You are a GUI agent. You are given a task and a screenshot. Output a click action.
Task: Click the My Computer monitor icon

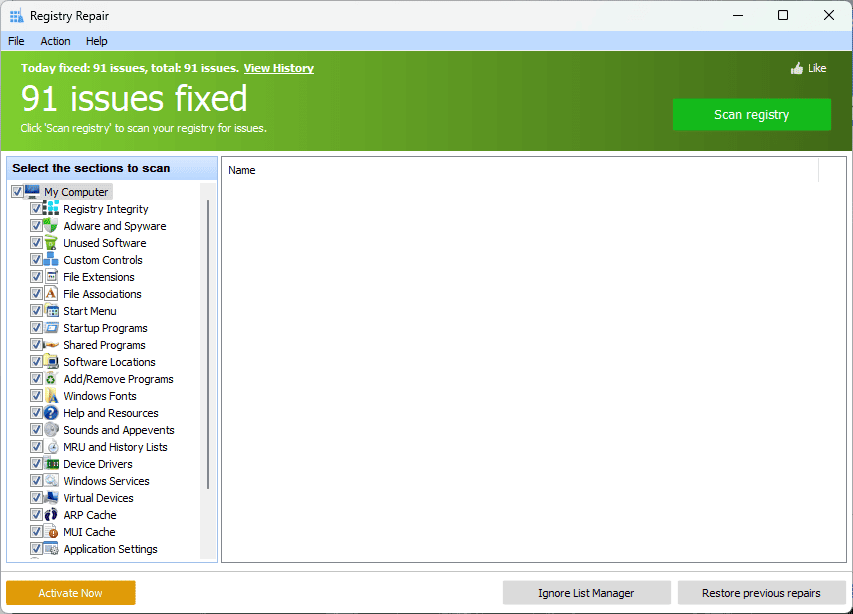[x=32, y=191]
